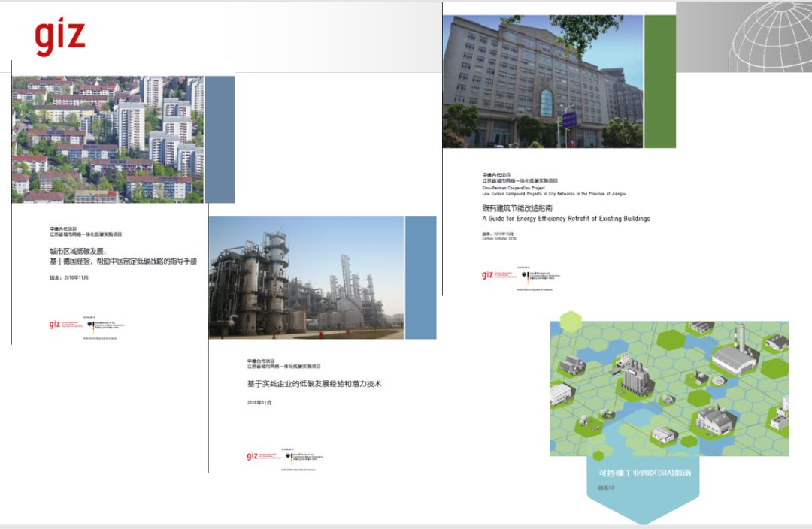Click small giz logo on enterprise low-carbon cover
The height and width of the screenshot is (529, 812).
click(253, 456)
